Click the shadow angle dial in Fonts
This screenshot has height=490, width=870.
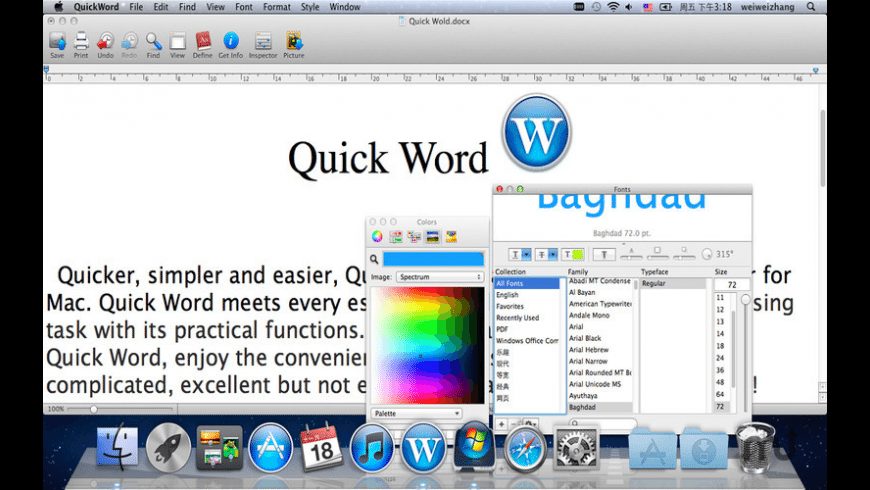point(707,254)
